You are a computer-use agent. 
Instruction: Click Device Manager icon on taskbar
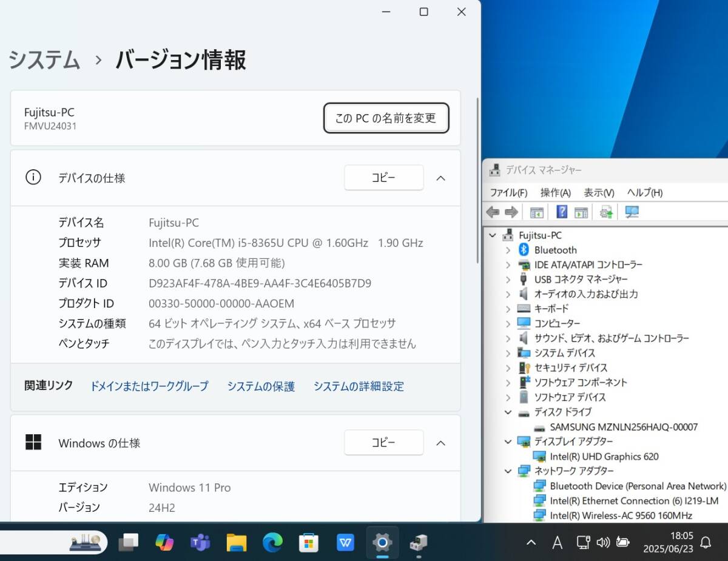418,542
